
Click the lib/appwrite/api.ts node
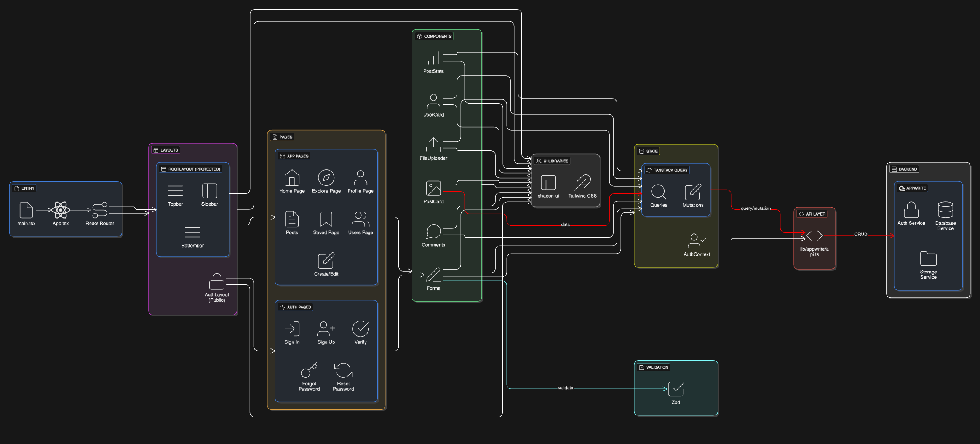point(814,236)
